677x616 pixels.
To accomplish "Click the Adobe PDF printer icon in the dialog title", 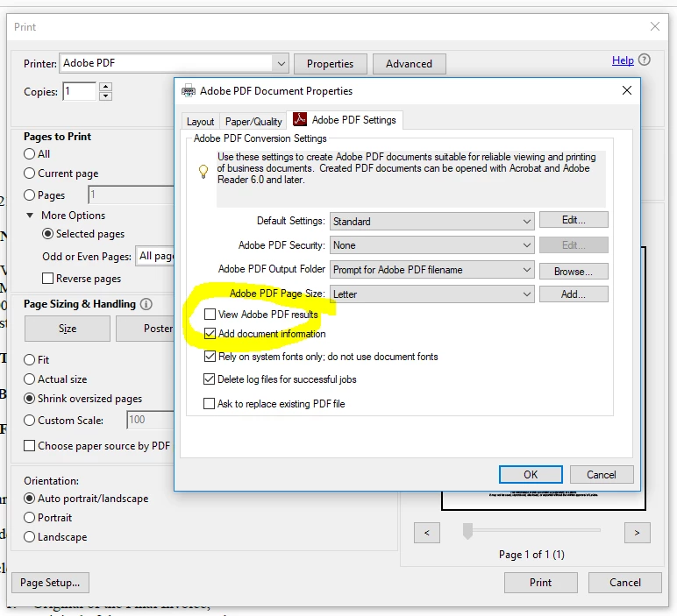I will pyautogui.click(x=189, y=91).
